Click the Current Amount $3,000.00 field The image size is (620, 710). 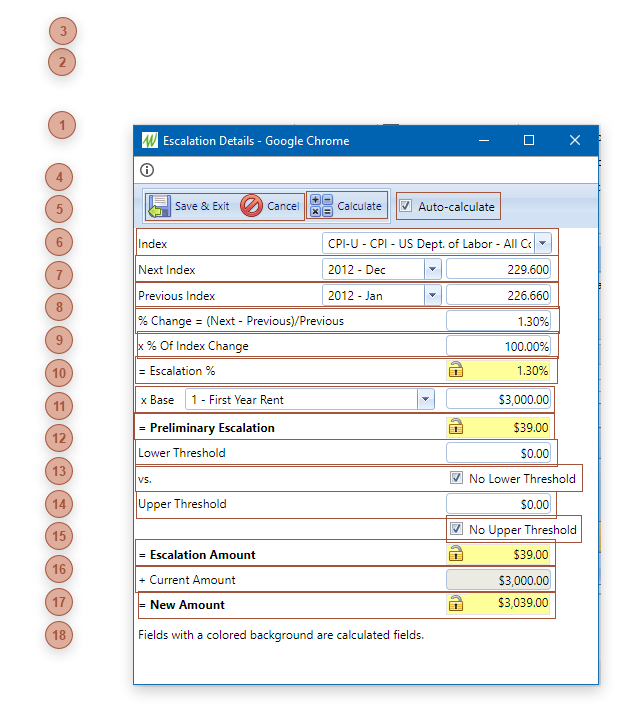click(498, 580)
